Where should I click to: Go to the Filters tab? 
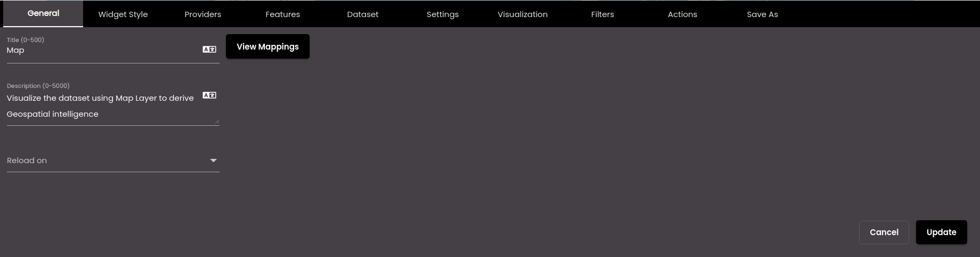pos(603,14)
